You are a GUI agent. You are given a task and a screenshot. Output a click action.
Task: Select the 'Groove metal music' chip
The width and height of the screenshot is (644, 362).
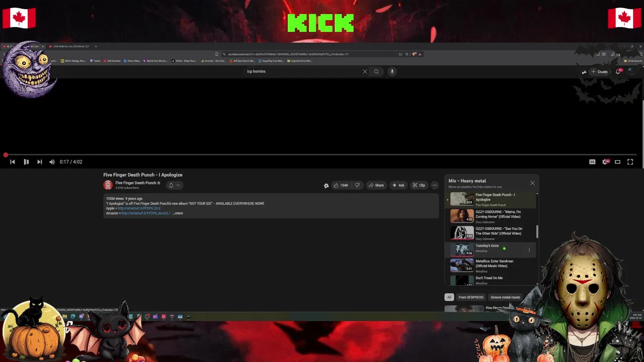506,297
